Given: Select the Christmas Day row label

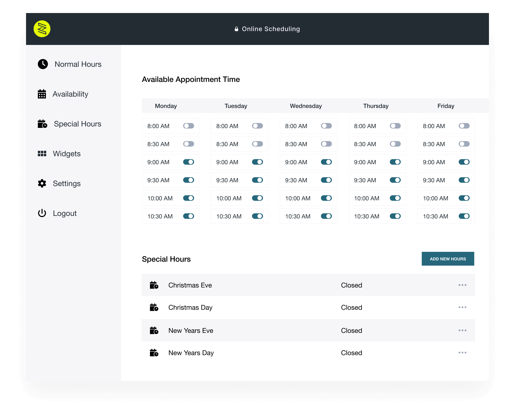Looking at the screenshot, I should coord(190,307).
